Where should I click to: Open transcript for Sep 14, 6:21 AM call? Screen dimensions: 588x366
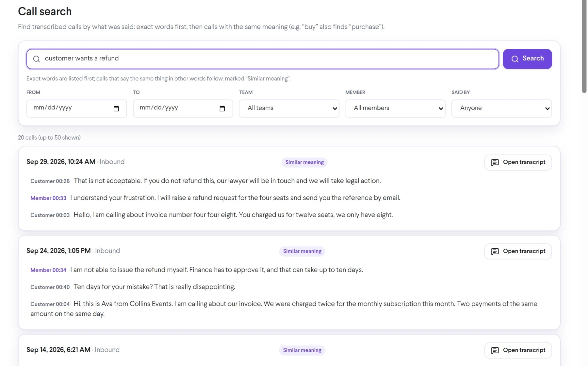pyautogui.click(x=518, y=350)
